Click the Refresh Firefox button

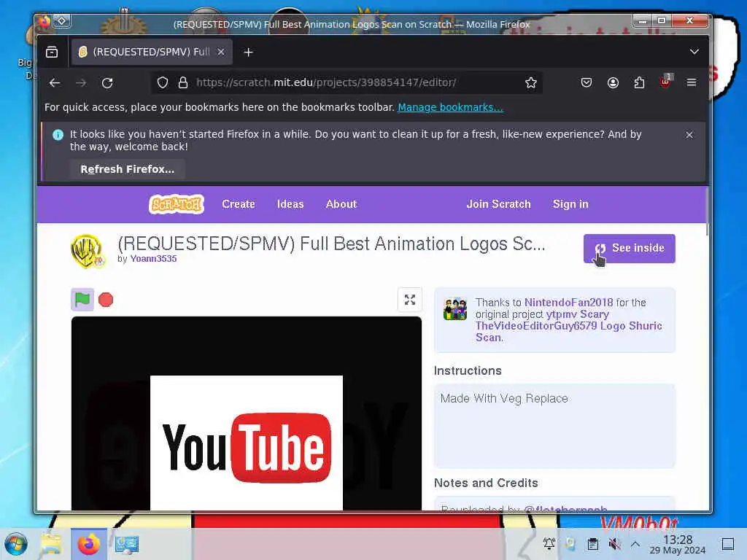coord(127,169)
